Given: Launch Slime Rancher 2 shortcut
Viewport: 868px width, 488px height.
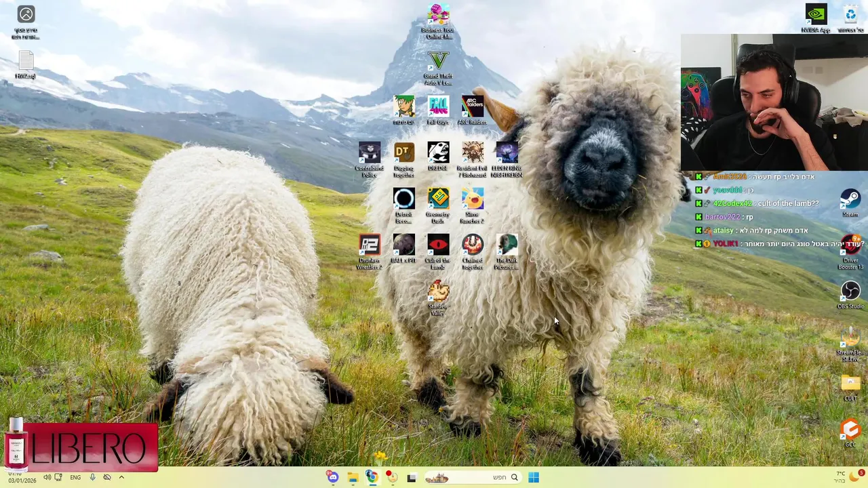Looking at the screenshot, I should [473, 206].
